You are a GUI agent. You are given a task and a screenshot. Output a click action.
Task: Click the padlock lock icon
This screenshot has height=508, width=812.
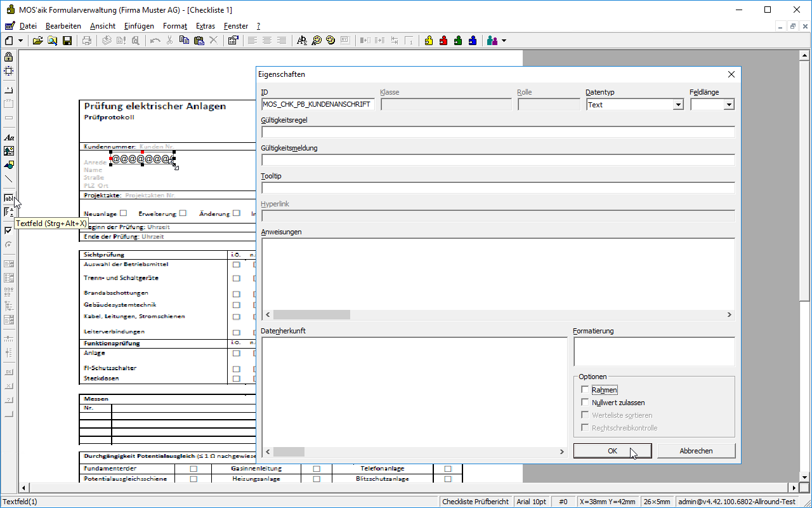[x=9, y=57]
